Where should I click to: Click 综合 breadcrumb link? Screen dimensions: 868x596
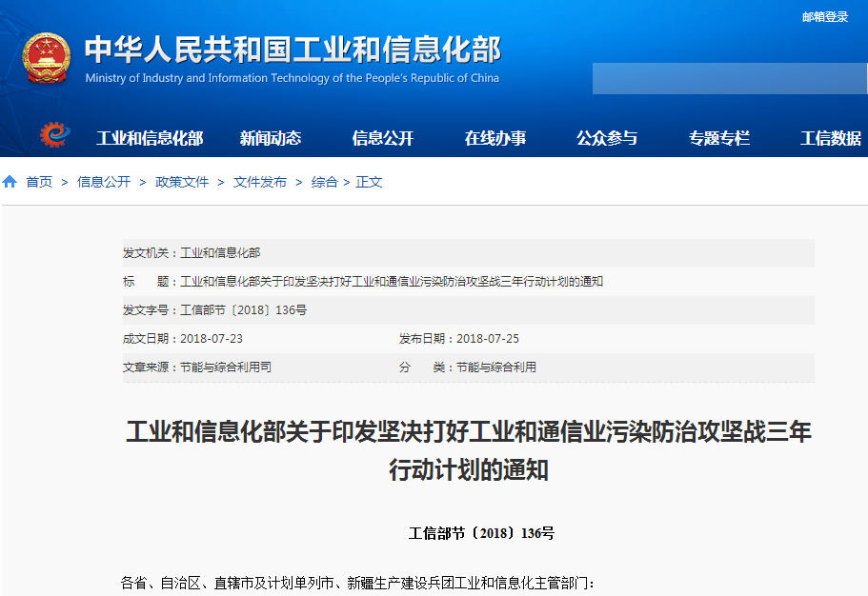point(324,182)
